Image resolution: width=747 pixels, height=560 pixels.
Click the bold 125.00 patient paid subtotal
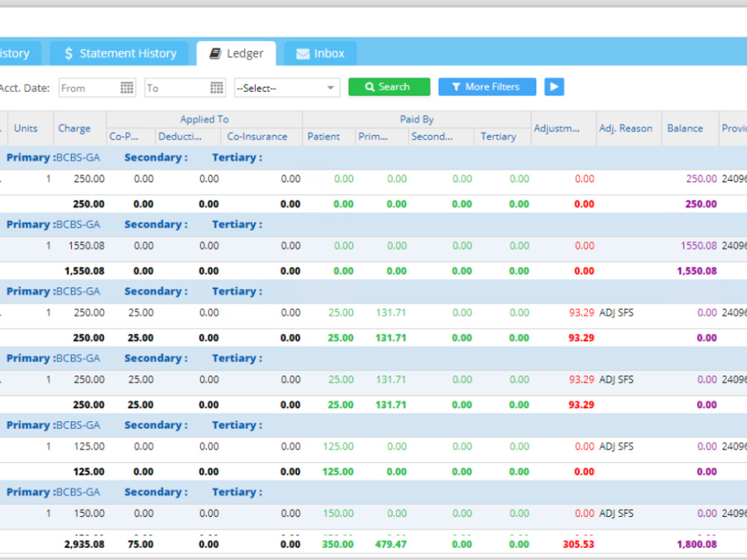coord(338,472)
